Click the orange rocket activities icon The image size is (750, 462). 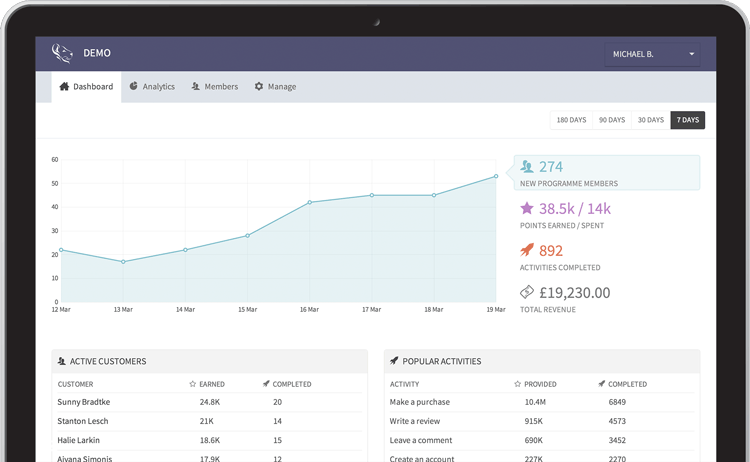527,251
